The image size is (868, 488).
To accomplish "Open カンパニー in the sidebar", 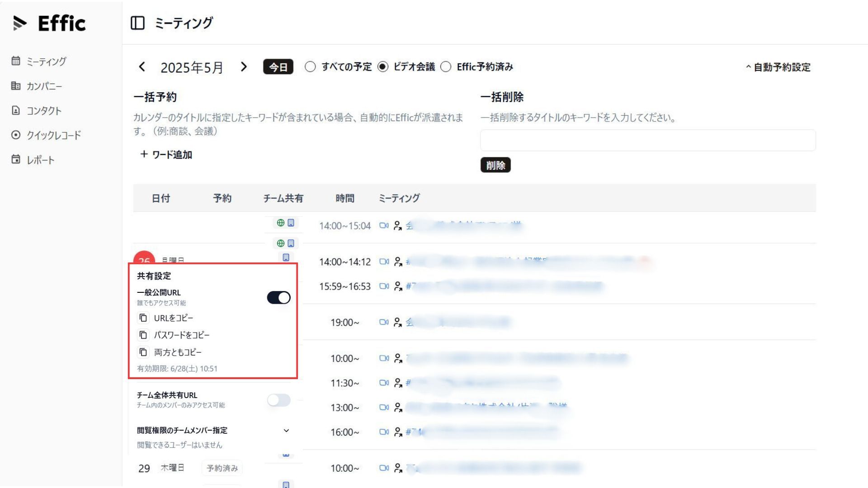I will tap(37, 86).
